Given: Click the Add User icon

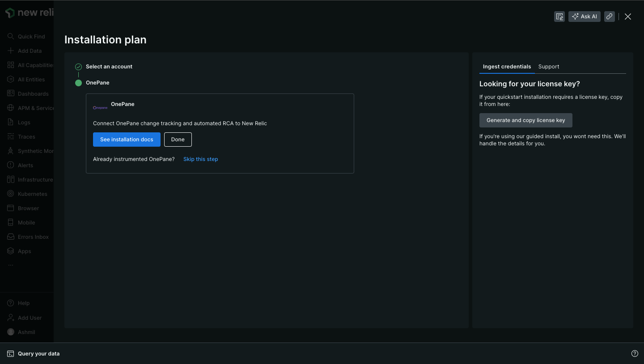Looking at the screenshot, I should (x=11, y=317).
